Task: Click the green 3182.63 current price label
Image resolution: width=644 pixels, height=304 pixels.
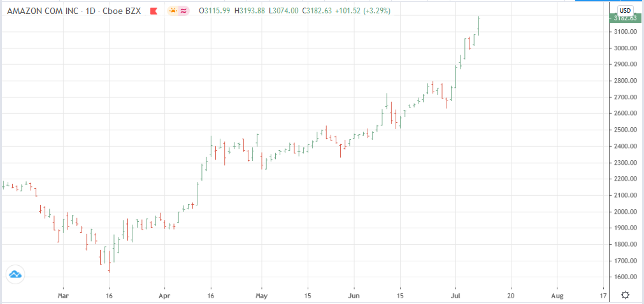Action: click(x=624, y=18)
